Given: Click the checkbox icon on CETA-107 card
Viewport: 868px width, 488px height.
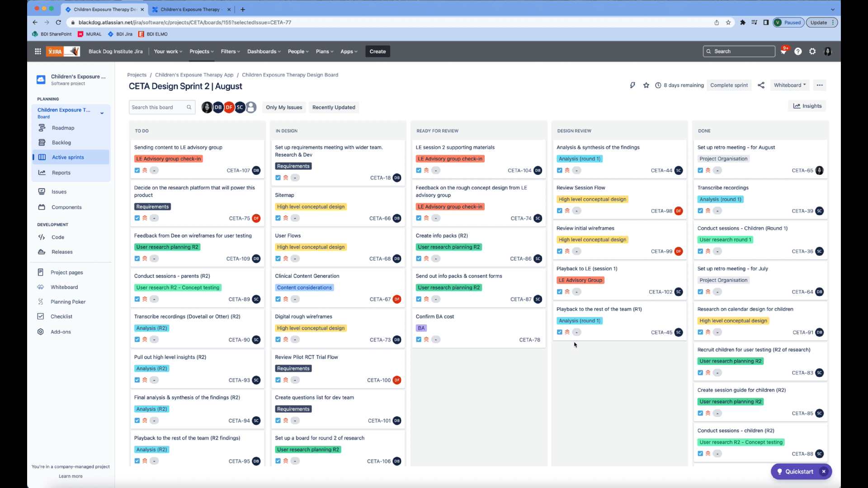Looking at the screenshot, I should pos(137,170).
